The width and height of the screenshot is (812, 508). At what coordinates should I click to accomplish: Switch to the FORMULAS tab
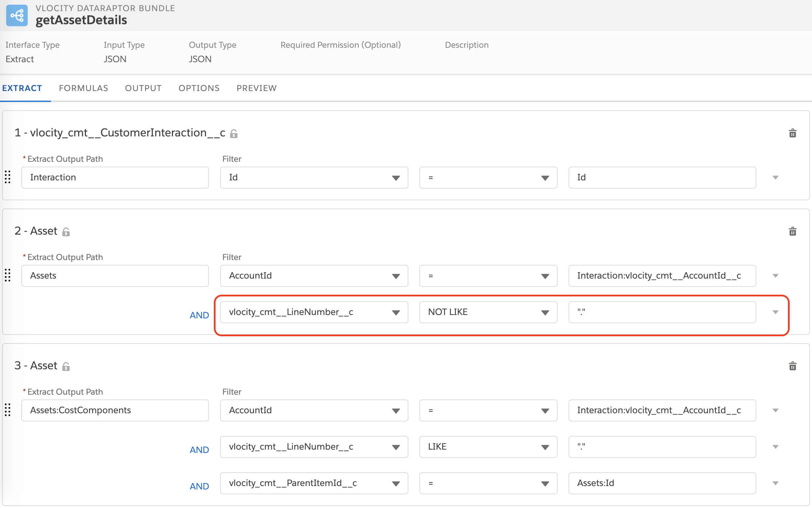tap(84, 88)
